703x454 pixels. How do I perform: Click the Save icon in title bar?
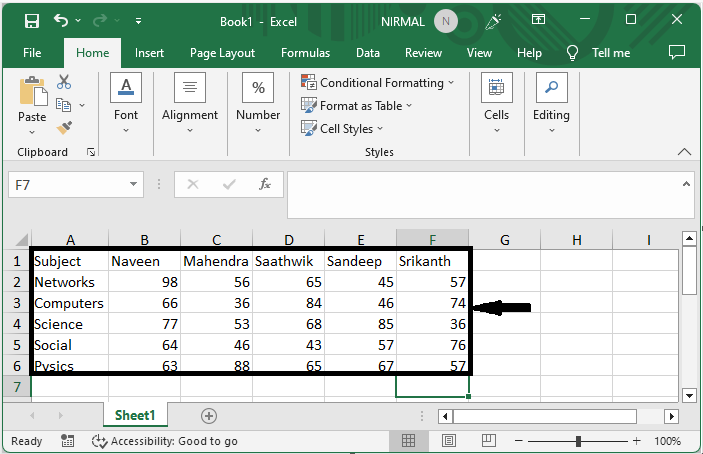coord(32,20)
